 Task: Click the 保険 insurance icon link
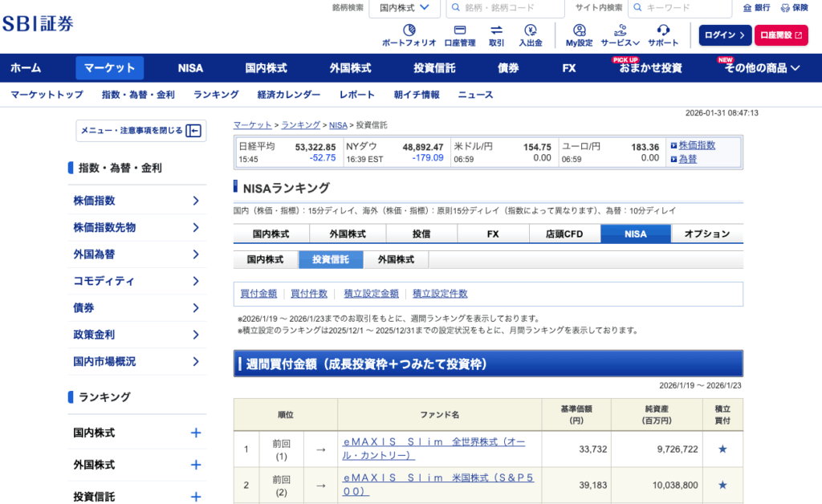coord(795,8)
